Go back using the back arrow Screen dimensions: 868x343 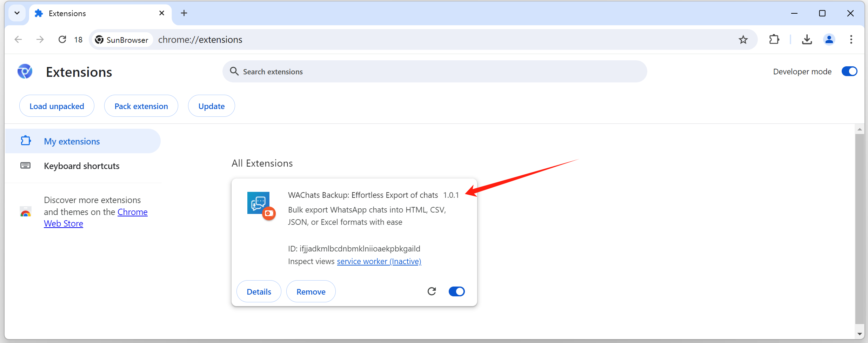pyautogui.click(x=18, y=40)
